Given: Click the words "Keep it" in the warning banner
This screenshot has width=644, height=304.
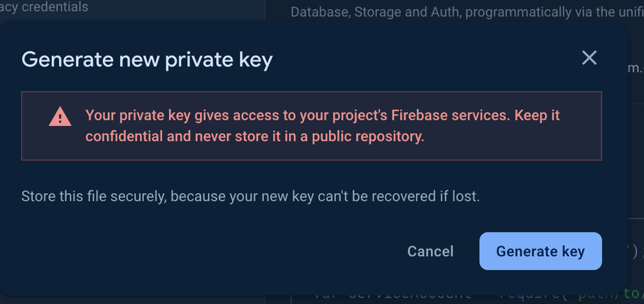Looking at the screenshot, I should coord(537,115).
